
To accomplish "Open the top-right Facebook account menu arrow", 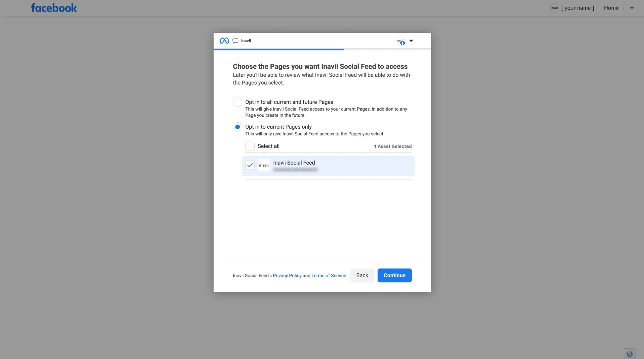I will tap(632, 8).
